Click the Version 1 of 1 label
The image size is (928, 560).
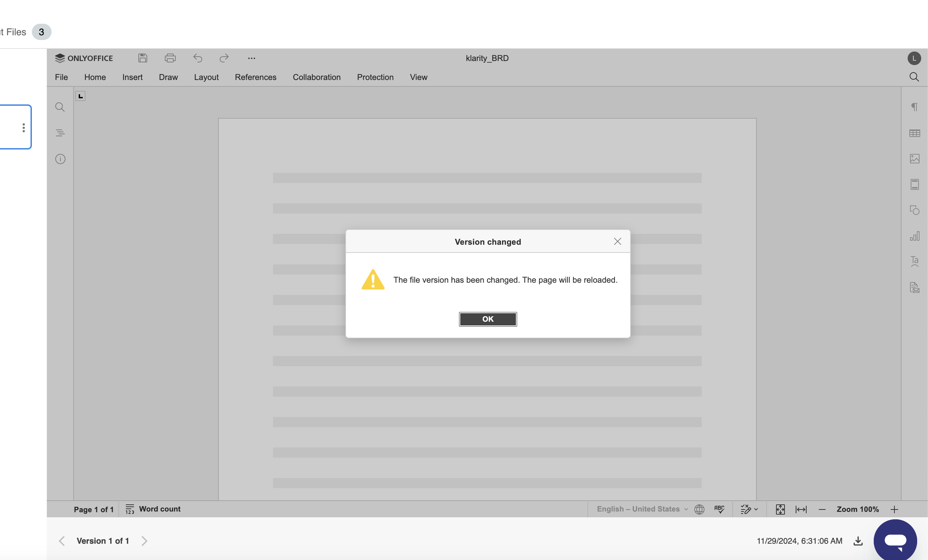click(x=103, y=541)
